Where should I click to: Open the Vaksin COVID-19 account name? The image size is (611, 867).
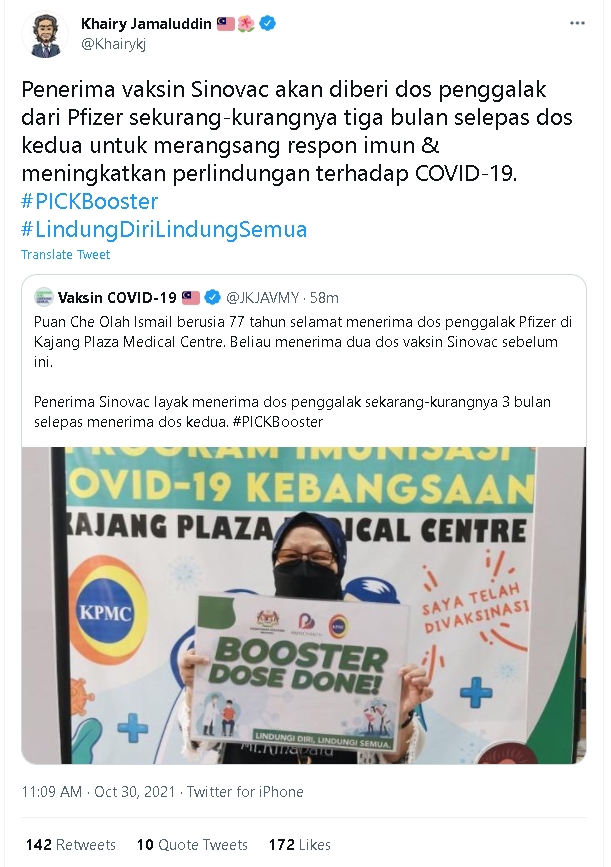[117, 297]
